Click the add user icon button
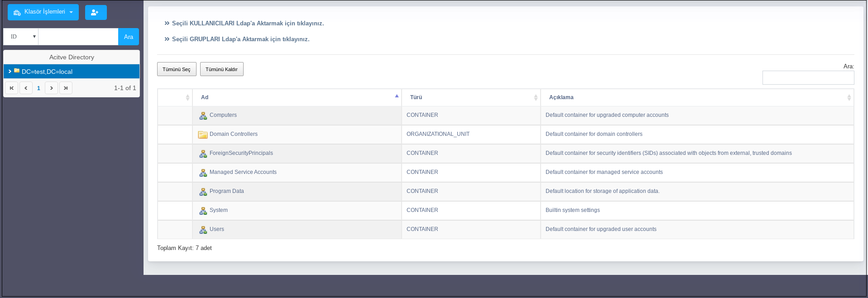Image resolution: width=868 pixels, height=298 pixels. pyautogui.click(x=96, y=13)
